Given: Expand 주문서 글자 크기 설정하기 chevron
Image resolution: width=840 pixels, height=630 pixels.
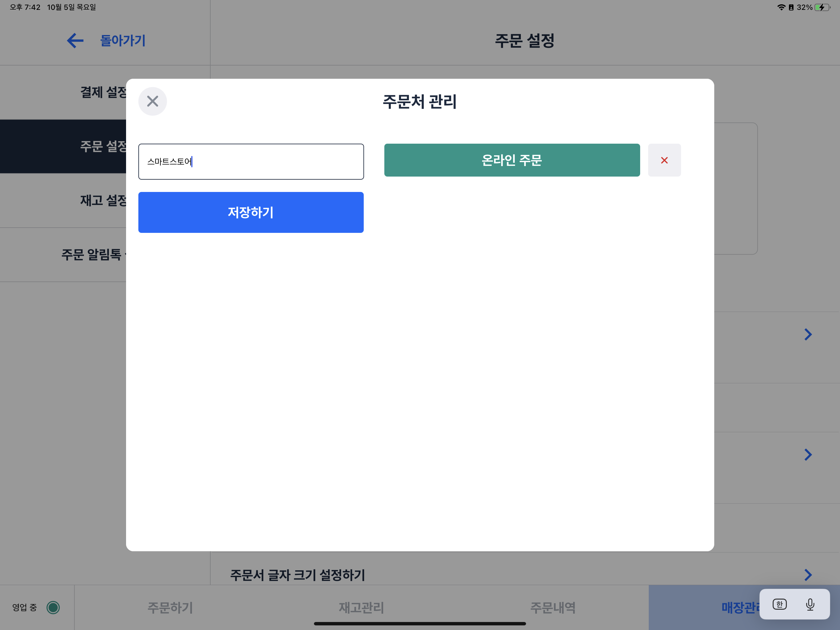Looking at the screenshot, I should click(x=808, y=575).
